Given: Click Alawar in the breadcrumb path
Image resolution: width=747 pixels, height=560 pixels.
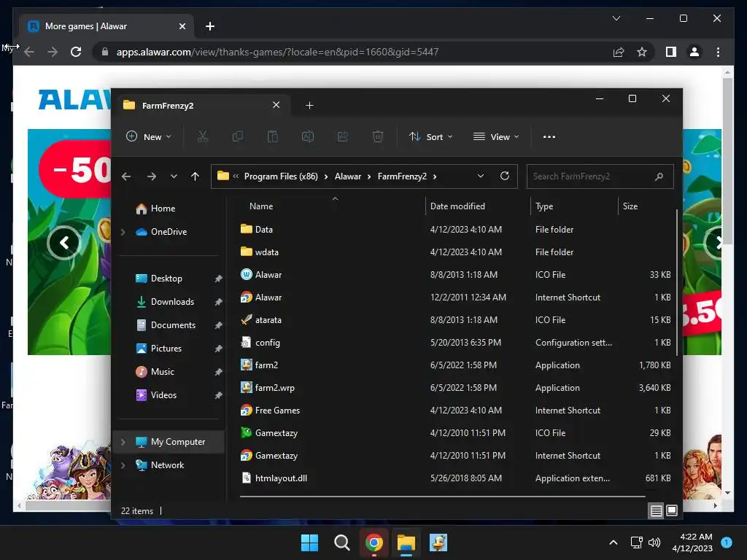Looking at the screenshot, I should [x=348, y=176].
